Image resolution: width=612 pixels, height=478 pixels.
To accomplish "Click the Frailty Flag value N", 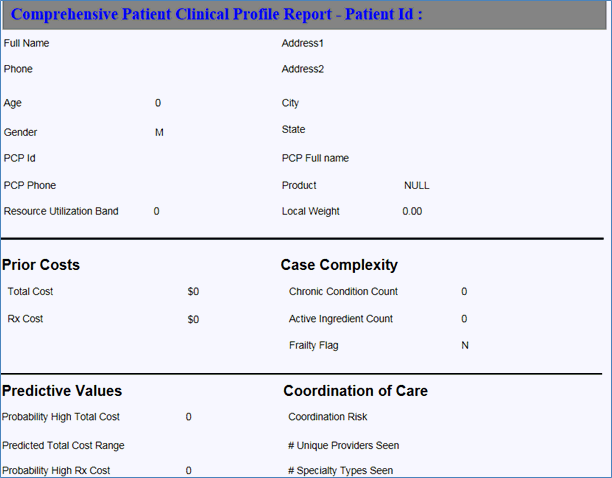I will (465, 345).
